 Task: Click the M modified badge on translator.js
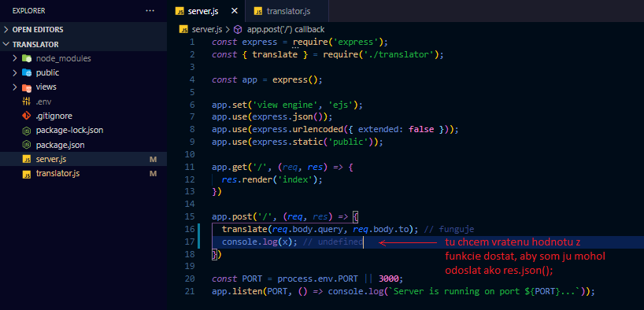coord(154,174)
